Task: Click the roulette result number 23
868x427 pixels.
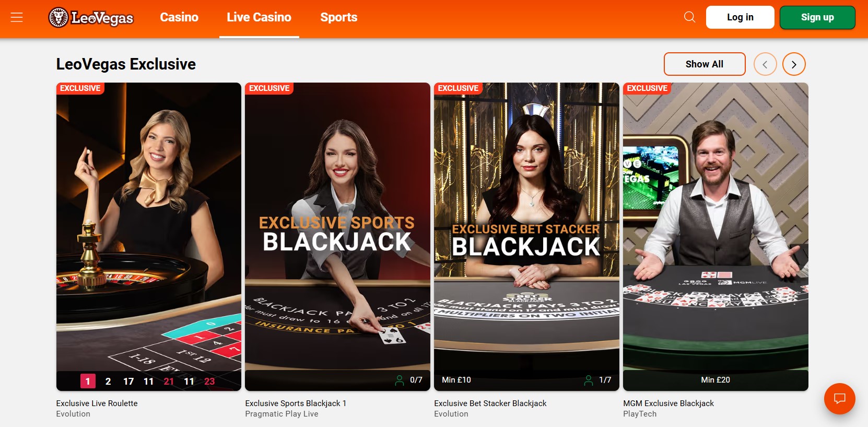Action: pyautogui.click(x=209, y=382)
